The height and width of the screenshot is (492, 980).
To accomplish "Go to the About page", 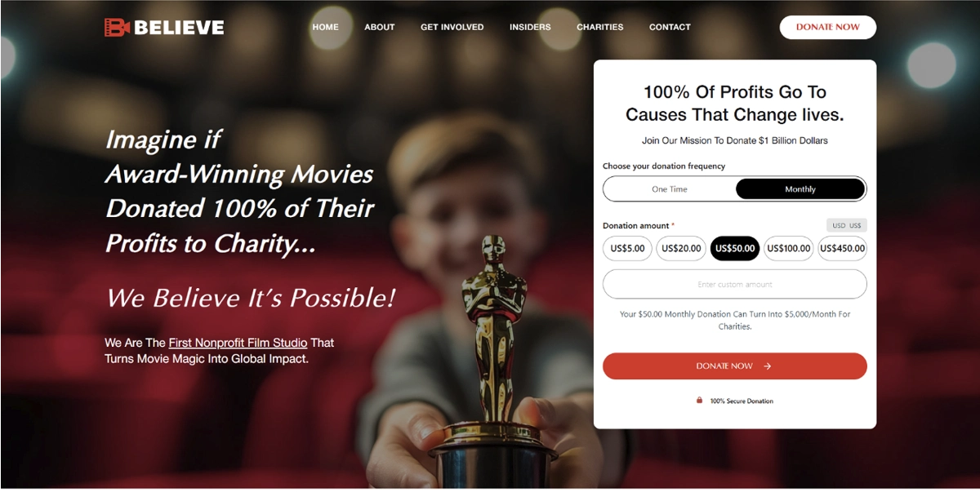I will pyautogui.click(x=380, y=27).
